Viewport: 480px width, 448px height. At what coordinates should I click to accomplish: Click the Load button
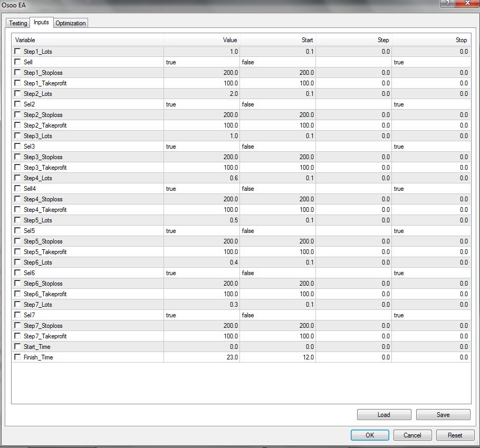coord(384,415)
